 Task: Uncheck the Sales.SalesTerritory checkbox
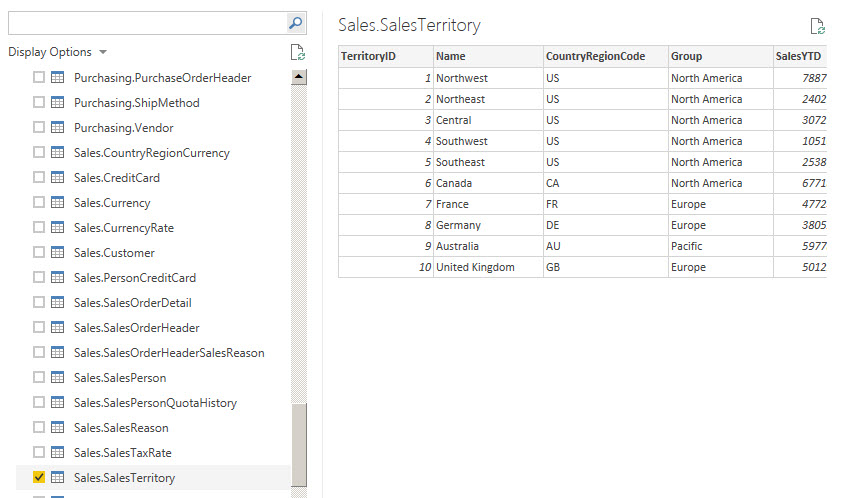39,478
